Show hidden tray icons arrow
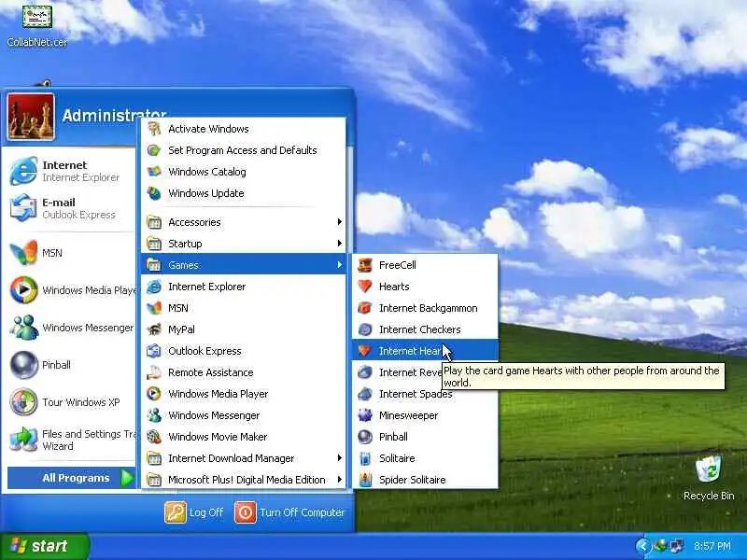747x560 pixels. pos(642,546)
